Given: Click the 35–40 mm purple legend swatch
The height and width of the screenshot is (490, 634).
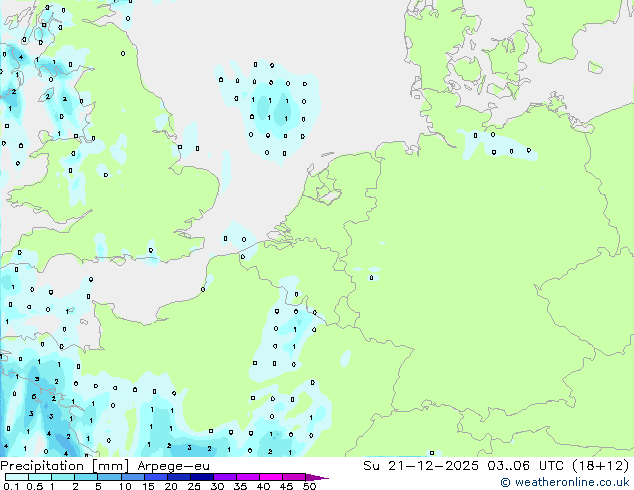Looking at the screenshot, I should click(247, 477).
